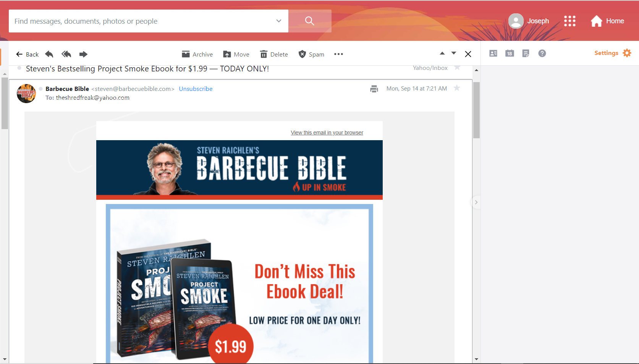Archive this message
The image size is (639, 364).
point(197,54)
